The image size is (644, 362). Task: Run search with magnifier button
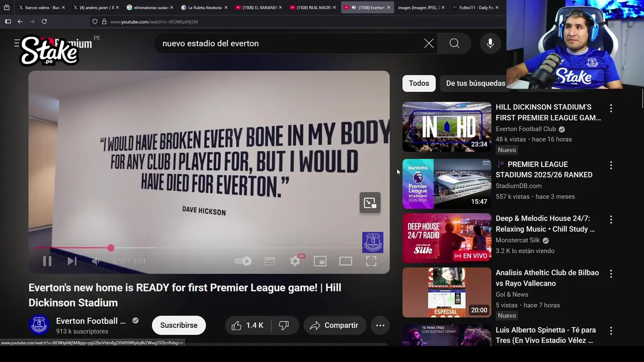[454, 44]
